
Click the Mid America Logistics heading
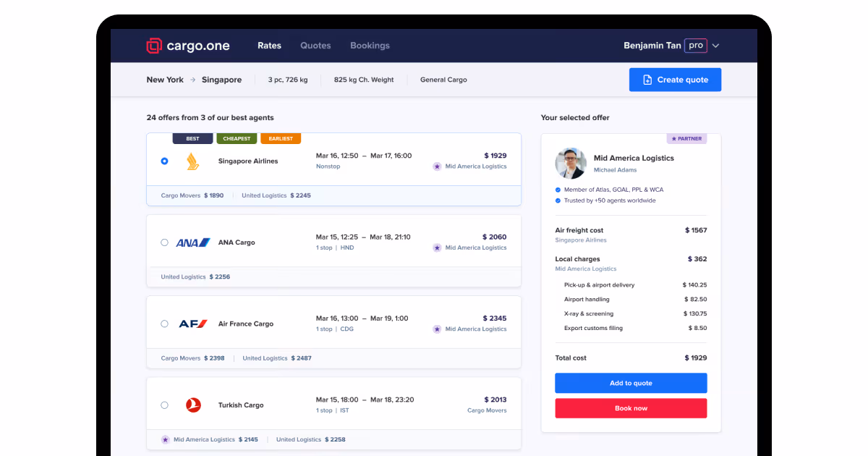click(634, 158)
